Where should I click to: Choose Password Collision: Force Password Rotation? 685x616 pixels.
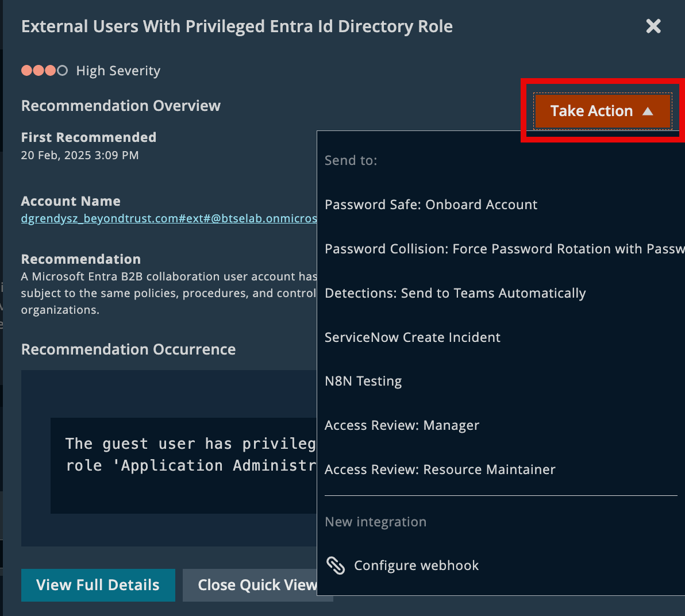(x=505, y=249)
